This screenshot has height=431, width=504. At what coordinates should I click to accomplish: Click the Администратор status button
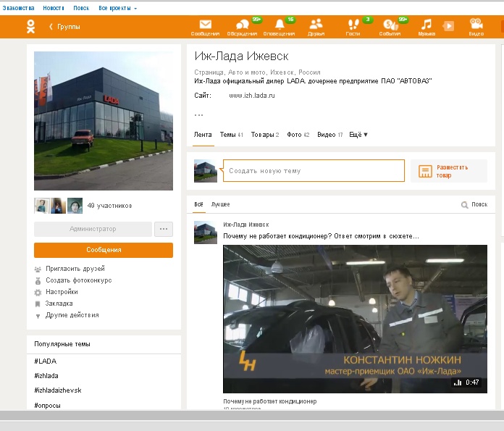click(x=93, y=229)
